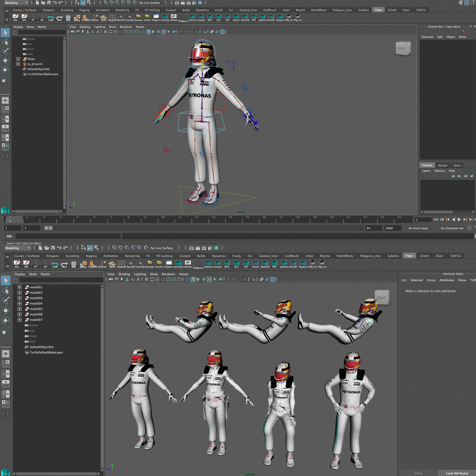Image resolution: width=476 pixels, height=476 pixels.
Task: Click the Load Attributes button
Action: [x=457, y=473]
